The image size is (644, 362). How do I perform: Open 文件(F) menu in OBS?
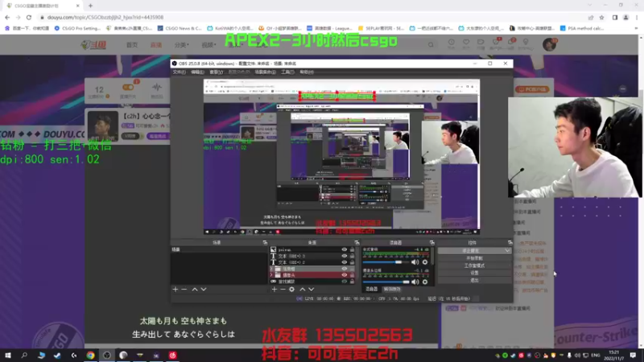(x=179, y=72)
